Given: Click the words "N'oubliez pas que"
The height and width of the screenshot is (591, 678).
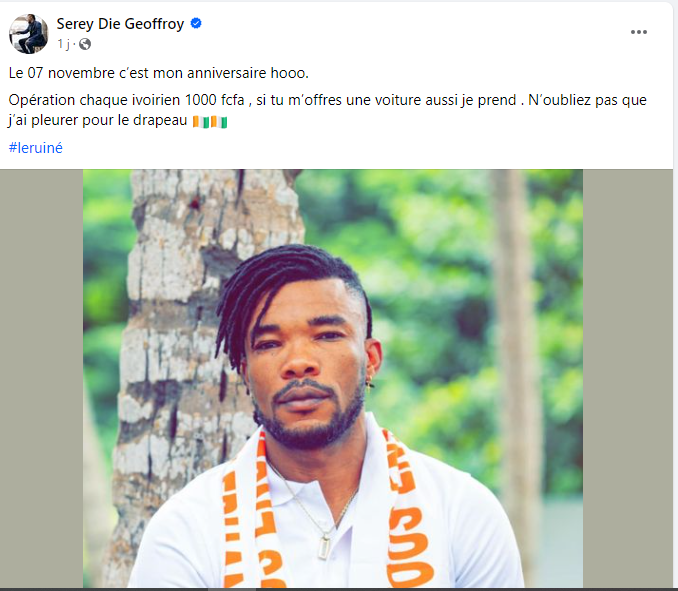Looking at the screenshot, I should pyautogui.click(x=589, y=99).
